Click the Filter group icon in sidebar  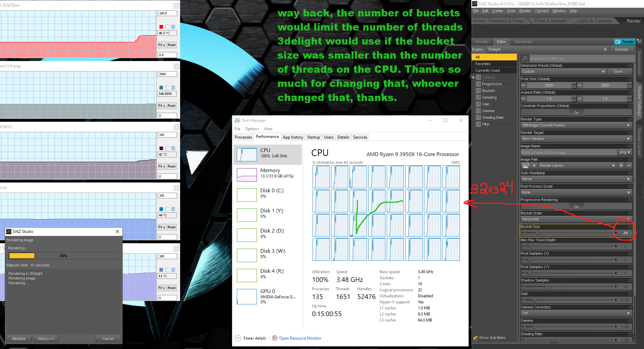pos(478,124)
